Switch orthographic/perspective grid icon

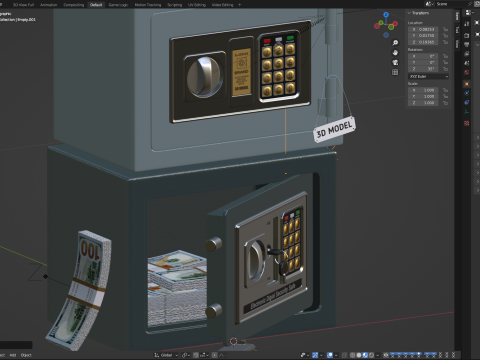click(395, 72)
